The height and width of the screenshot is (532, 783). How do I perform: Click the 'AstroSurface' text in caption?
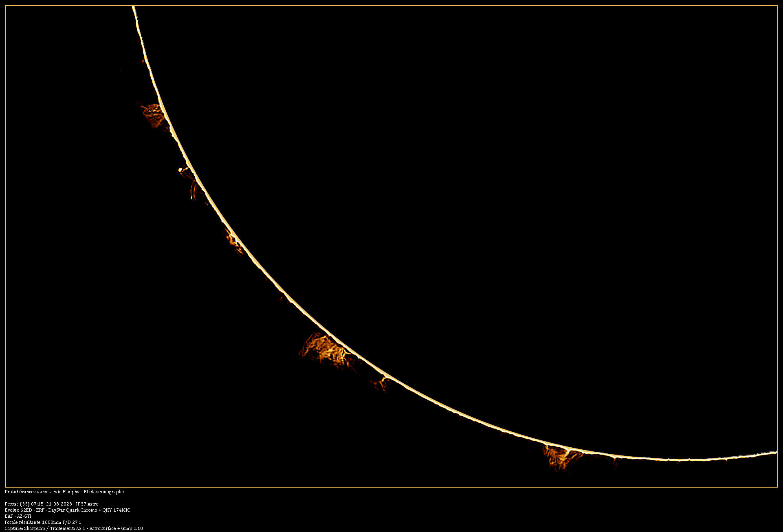[103, 528]
